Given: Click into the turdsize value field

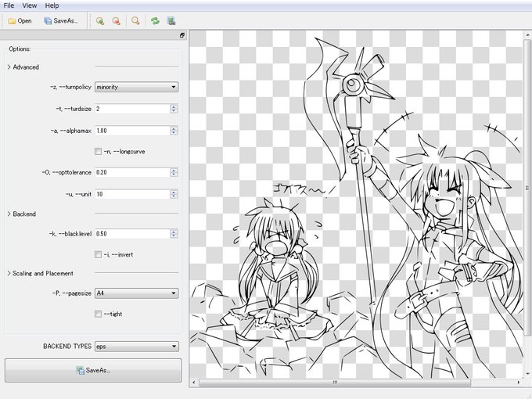Looking at the screenshot, I should 132,109.
